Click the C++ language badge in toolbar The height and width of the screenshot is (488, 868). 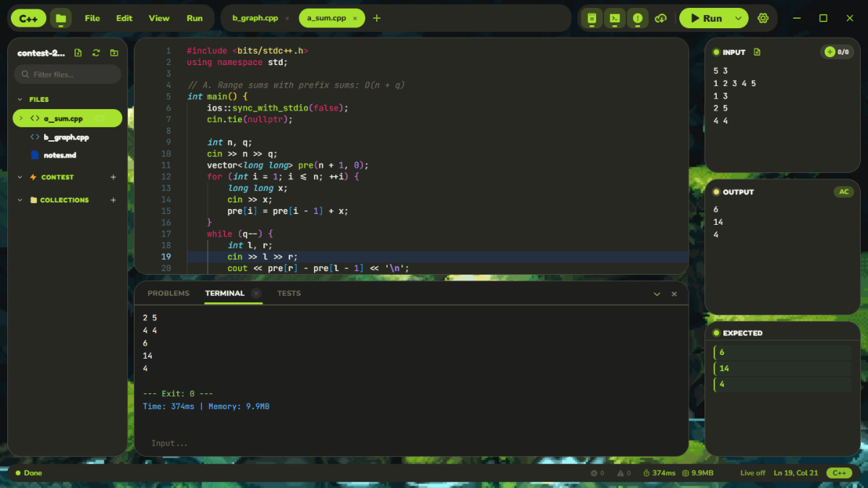tap(29, 18)
